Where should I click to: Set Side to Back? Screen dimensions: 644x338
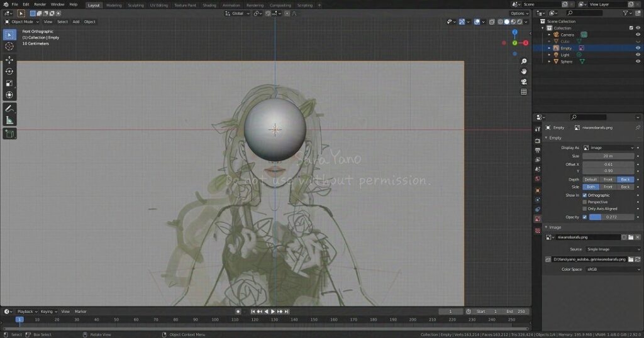(x=625, y=187)
